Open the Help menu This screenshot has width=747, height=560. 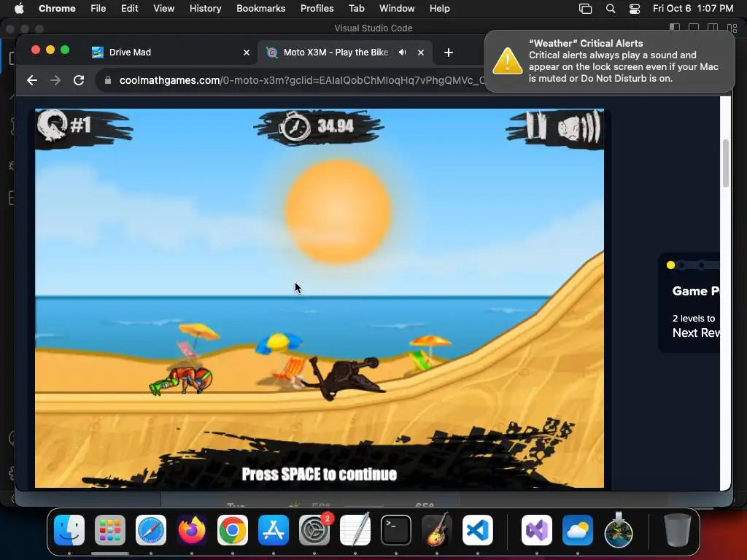(x=439, y=9)
